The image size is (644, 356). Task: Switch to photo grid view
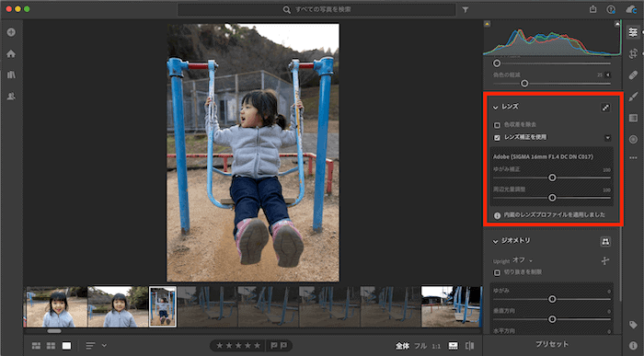tap(36, 346)
